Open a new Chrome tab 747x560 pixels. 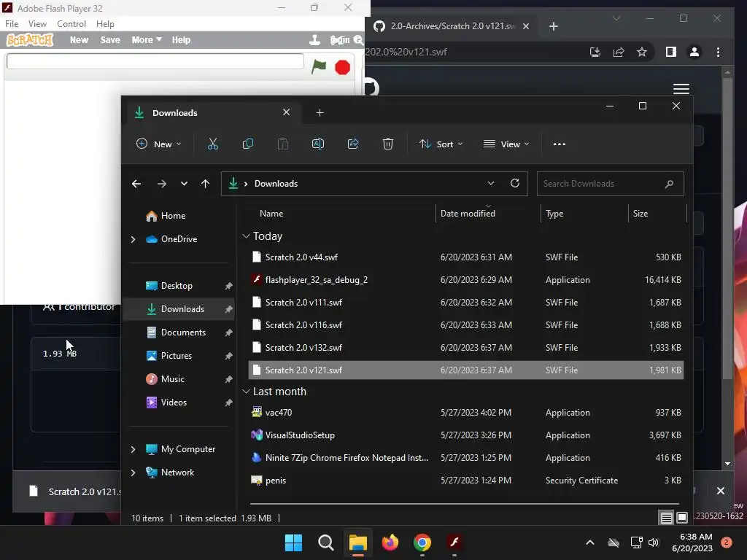(x=553, y=26)
